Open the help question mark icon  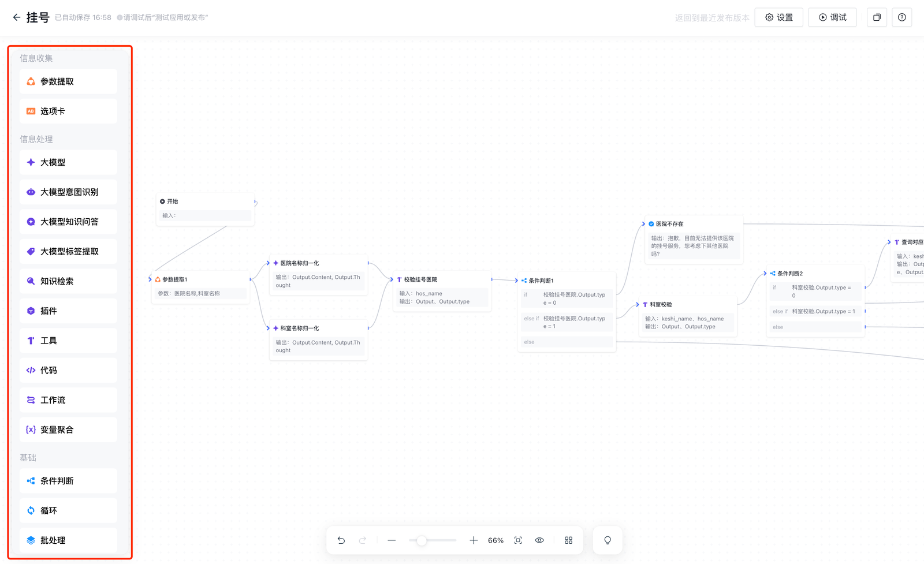coord(901,17)
